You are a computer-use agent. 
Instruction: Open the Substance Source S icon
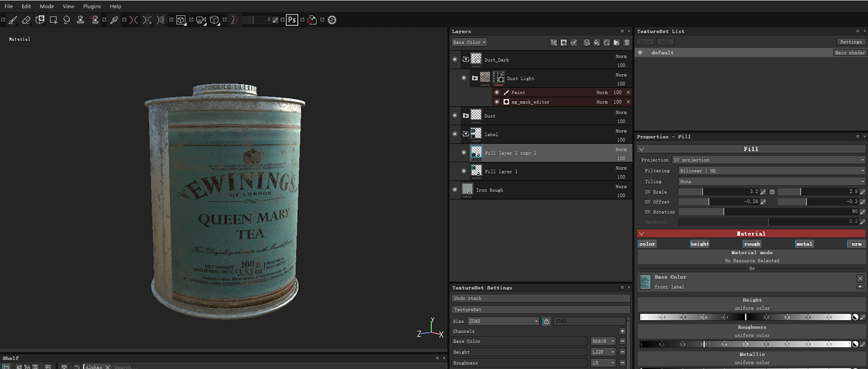coord(332,20)
